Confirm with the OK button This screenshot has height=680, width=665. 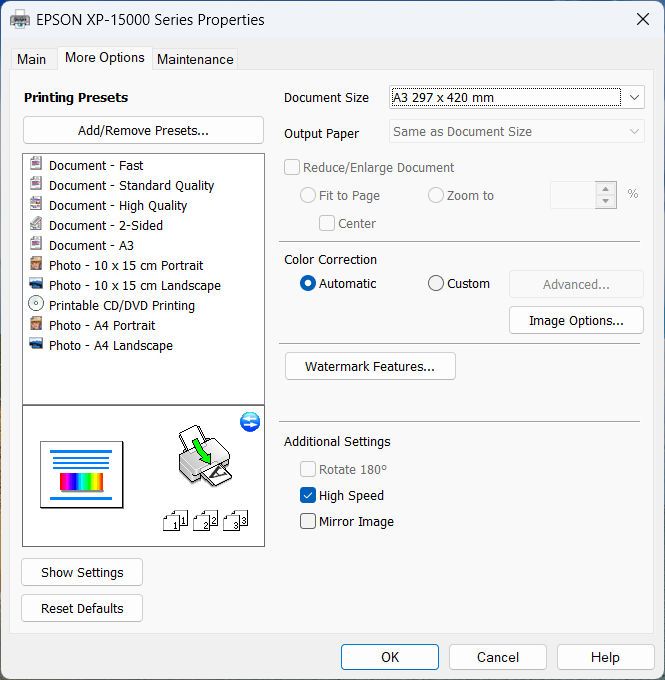tap(390, 657)
